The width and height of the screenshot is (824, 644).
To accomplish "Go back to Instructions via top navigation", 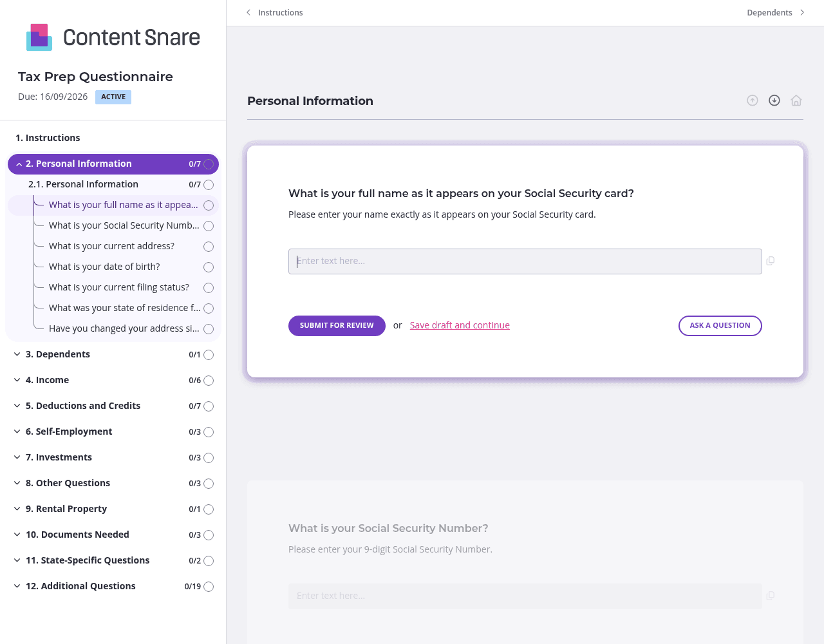I will 275,13.
